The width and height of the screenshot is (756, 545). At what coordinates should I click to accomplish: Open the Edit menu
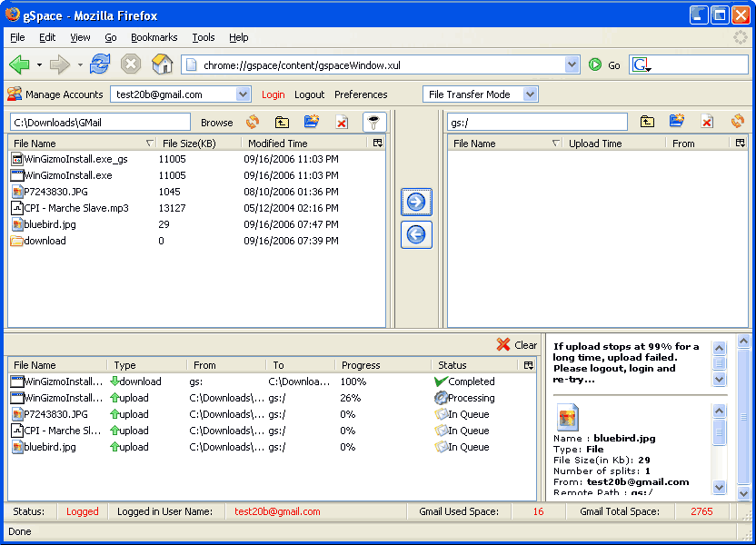point(47,37)
